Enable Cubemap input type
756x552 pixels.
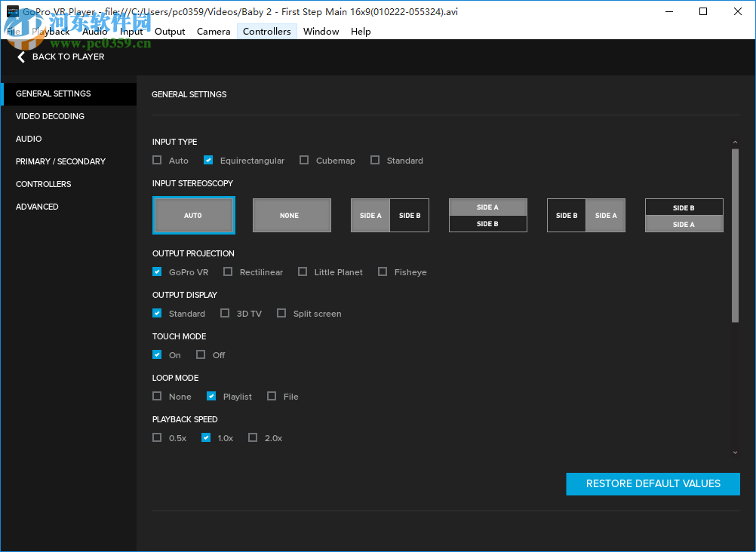coord(303,160)
